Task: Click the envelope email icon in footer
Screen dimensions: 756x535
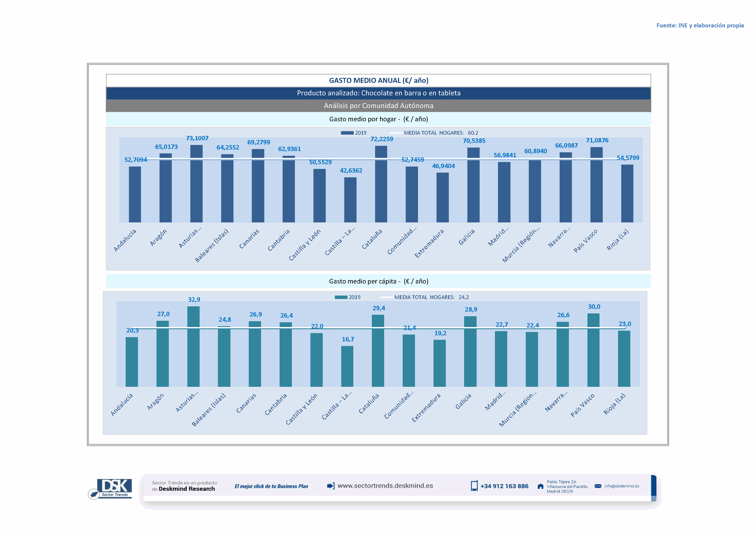Action: (x=598, y=486)
